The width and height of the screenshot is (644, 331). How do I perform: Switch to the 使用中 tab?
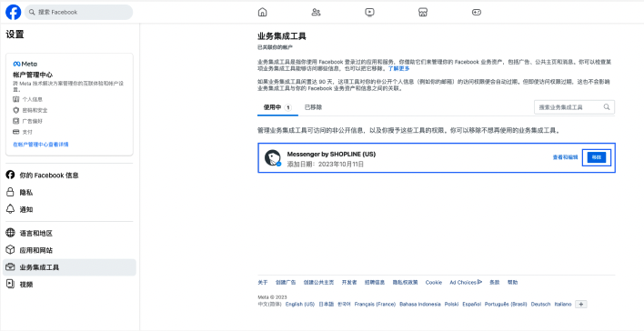point(277,107)
